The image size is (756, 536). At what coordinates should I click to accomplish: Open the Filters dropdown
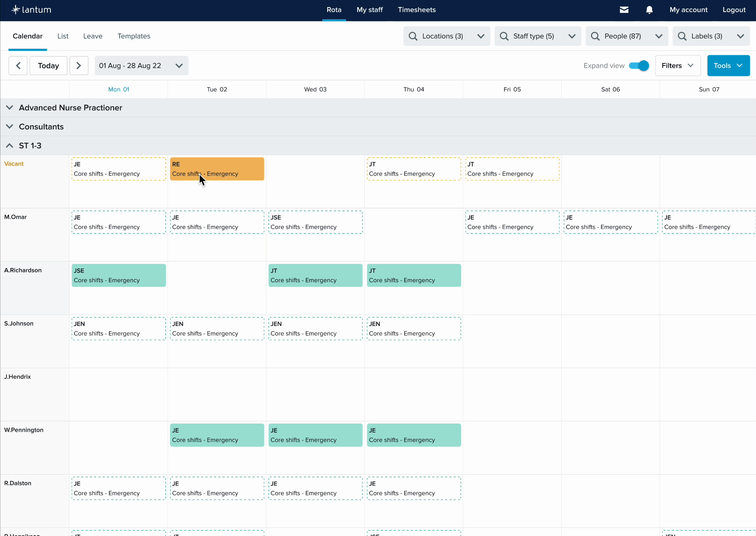tap(677, 65)
